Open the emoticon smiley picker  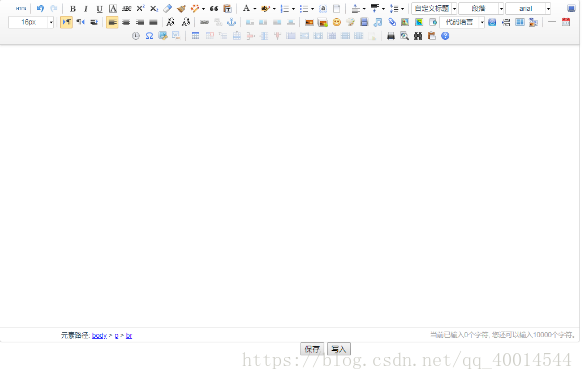(x=337, y=22)
